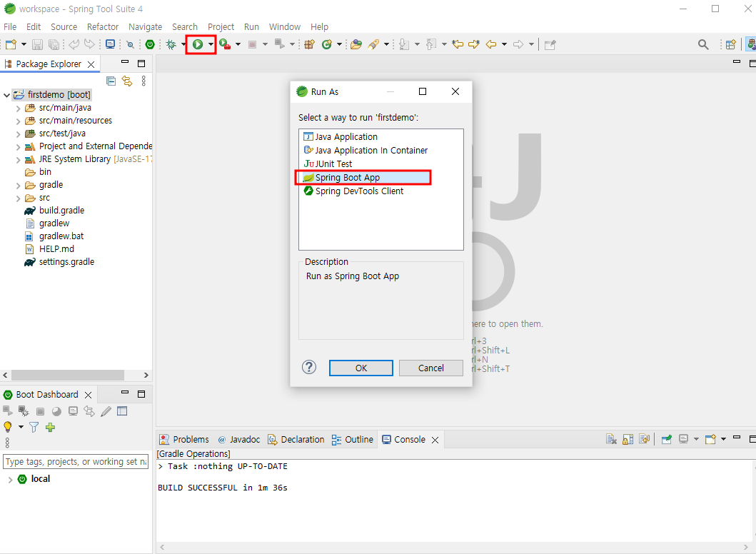The width and height of the screenshot is (756, 554).
Task: Open the Window menu
Action: coord(284,26)
